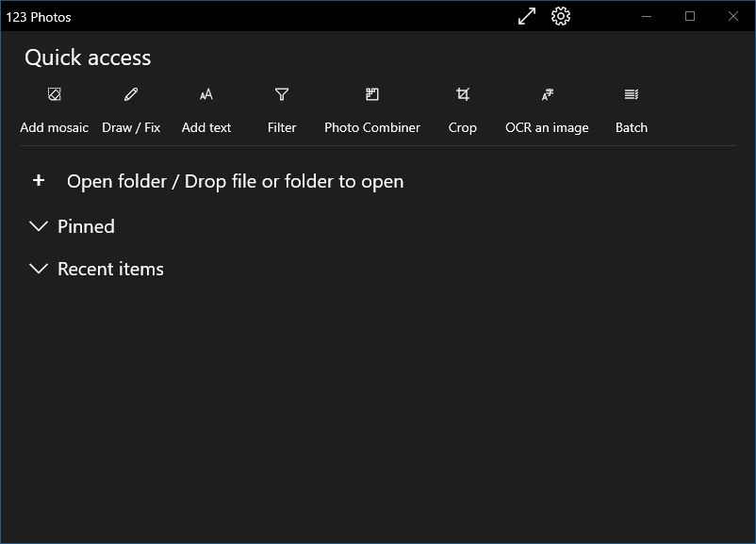Click the Add mosaic icon
The width and height of the screenshot is (756, 544).
pos(55,94)
